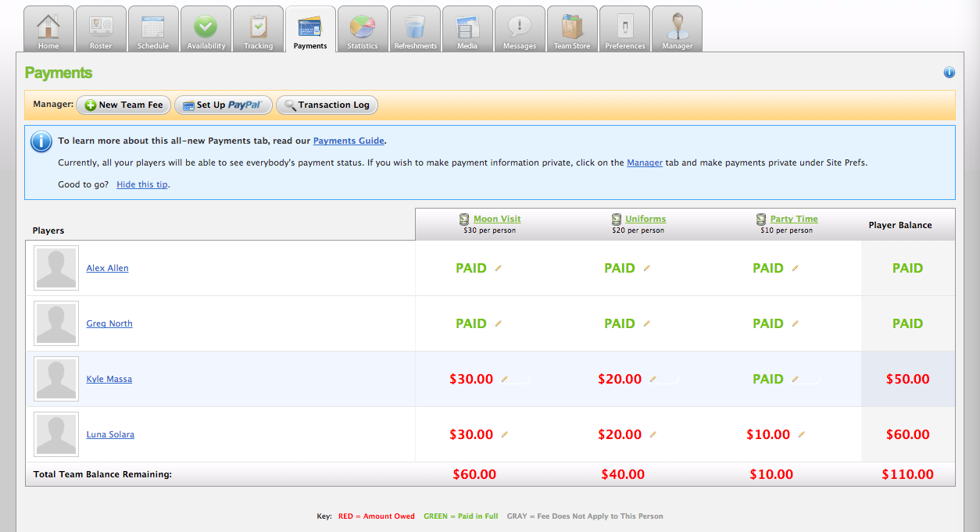
Task: Click Set Up PayPal button
Action: click(223, 105)
